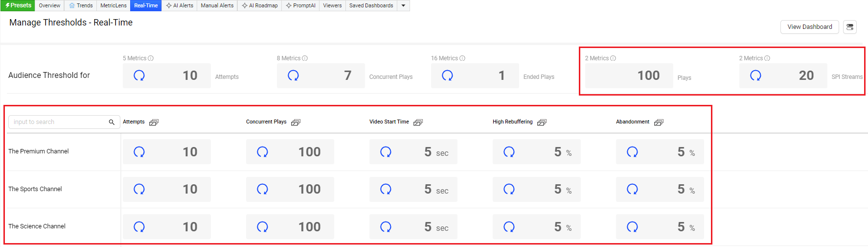The width and height of the screenshot is (868, 247).
Task: Click reset icon in Concurrent Plays audience threshold
Action: [293, 75]
